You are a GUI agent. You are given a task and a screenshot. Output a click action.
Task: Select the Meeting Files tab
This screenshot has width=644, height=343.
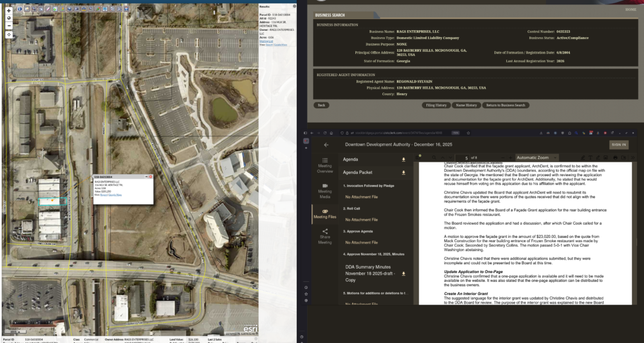325,214
